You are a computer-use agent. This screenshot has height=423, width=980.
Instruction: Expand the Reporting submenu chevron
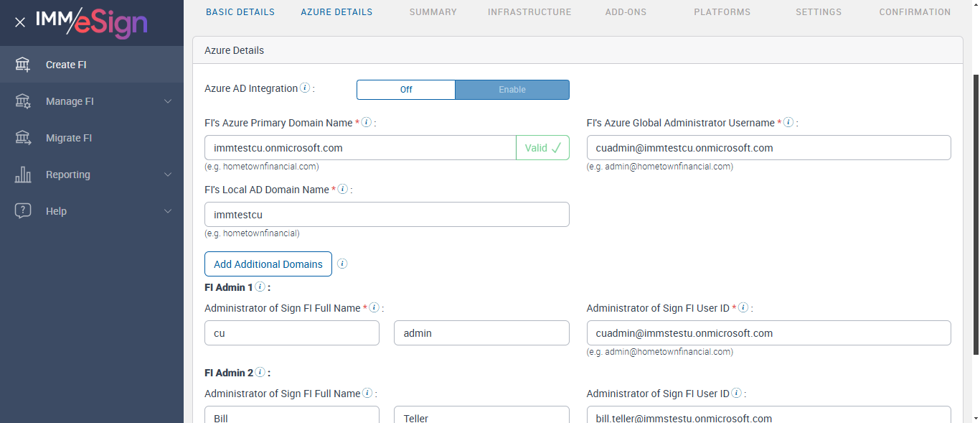(x=168, y=175)
